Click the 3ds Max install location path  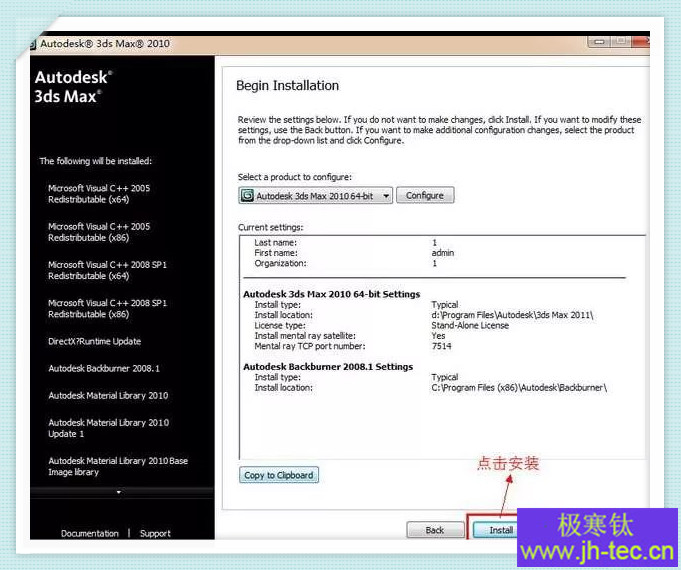pyautogui.click(x=512, y=315)
